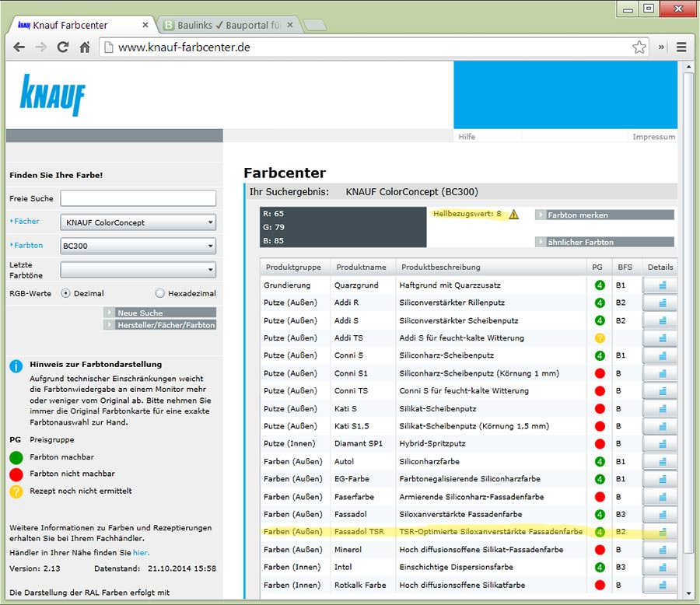The image size is (700, 605).
Task: Open details for Conni S row
Action: tap(660, 355)
